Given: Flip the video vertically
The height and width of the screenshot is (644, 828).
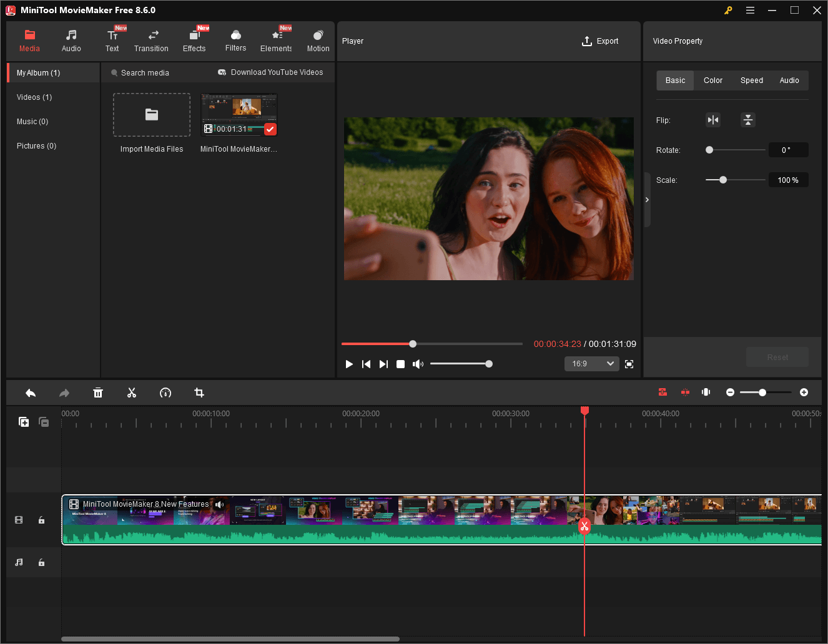Looking at the screenshot, I should point(748,120).
